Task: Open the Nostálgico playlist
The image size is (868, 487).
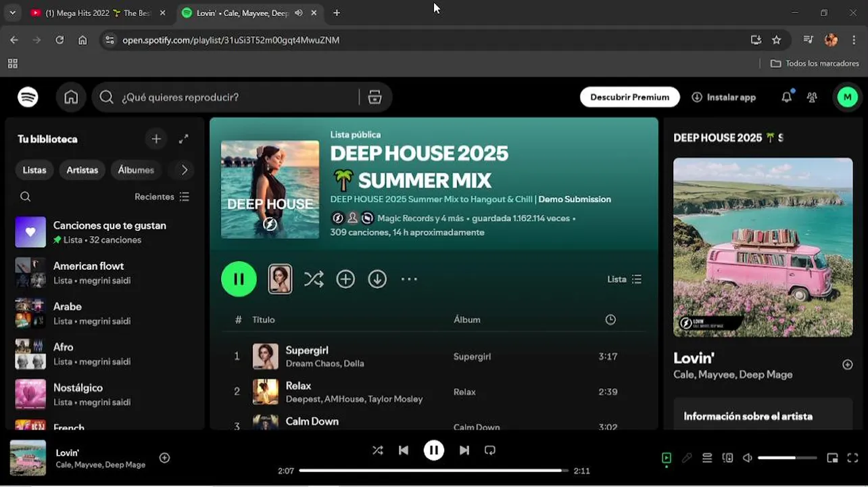Action: 105,394
